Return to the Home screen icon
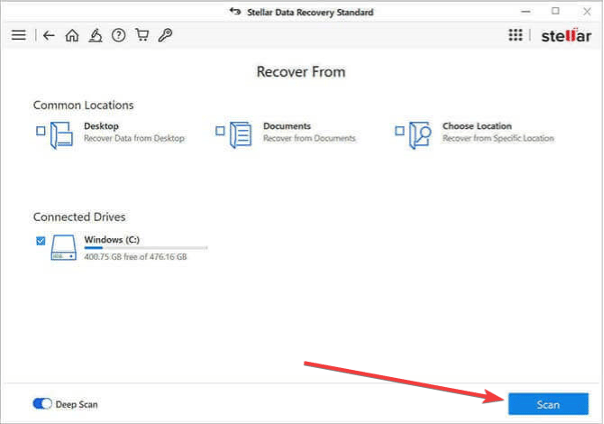The height and width of the screenshot is (424, 604). tap(72, 35)
